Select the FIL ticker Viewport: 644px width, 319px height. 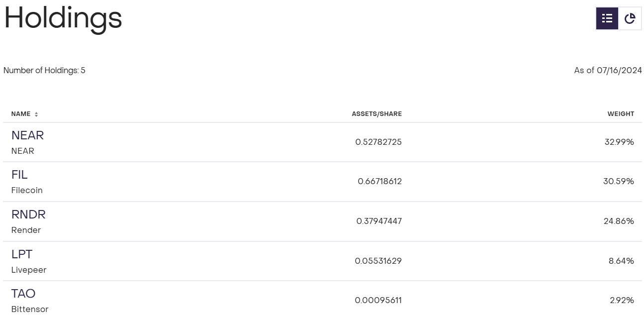coord(19,175)
